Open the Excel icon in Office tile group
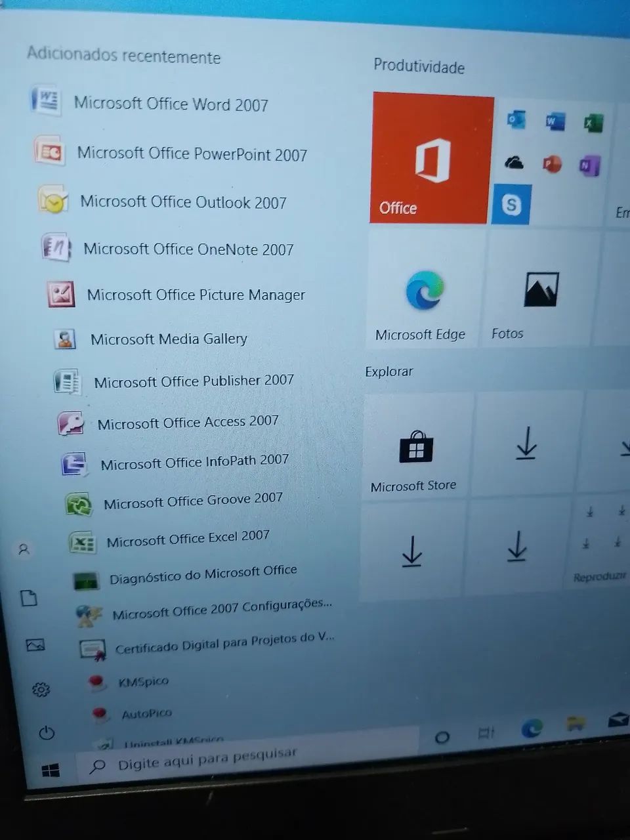The height and width of the screenshot is (840, 630). click(x=594, y=123)
